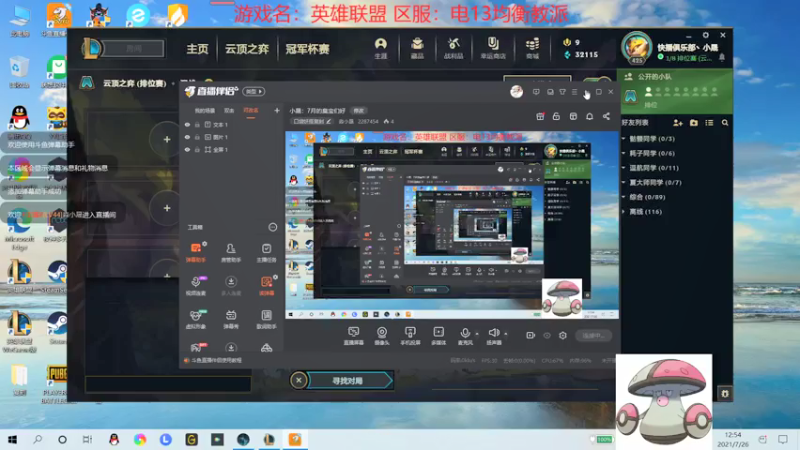
Task: Open 歌词助手 tool in the streaming toolbox
Action: [x=266, y=319]
